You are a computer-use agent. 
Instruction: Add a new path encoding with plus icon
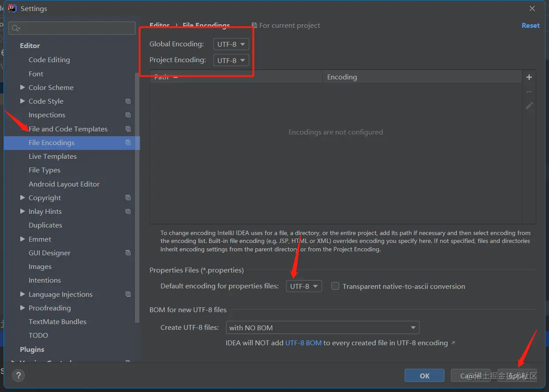pyautogui.click(x=529, y=77)
